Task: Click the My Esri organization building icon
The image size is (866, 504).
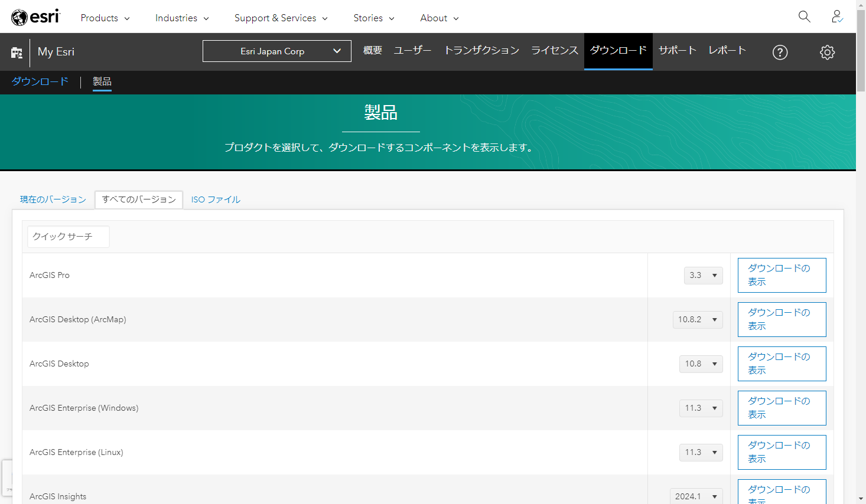Action: (x=17, y=53)
